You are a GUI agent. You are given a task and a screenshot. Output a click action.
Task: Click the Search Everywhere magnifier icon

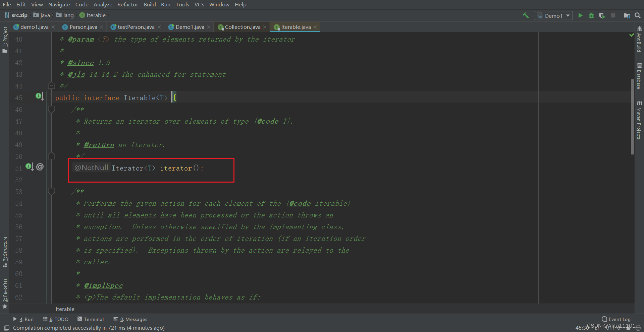click(638, 15)
